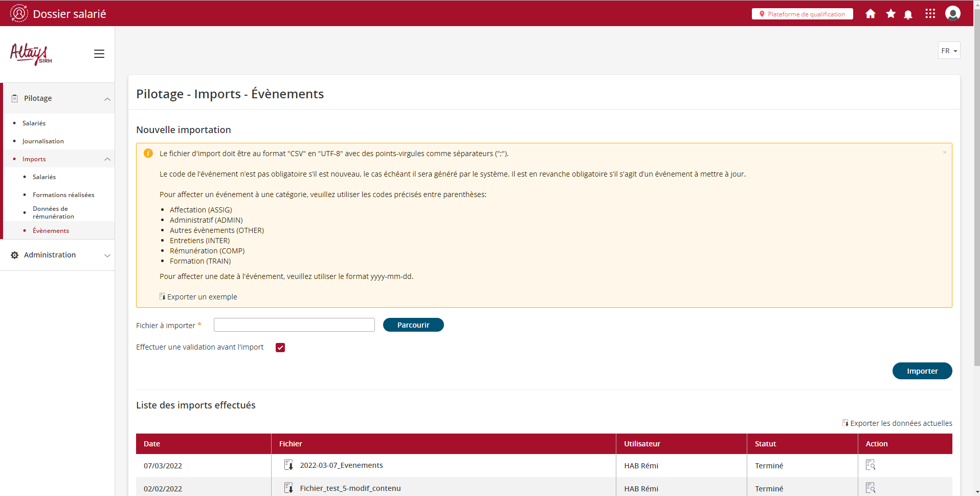Open the user profile avatar
The image size is (980, 496).
[x=952, y=14]
